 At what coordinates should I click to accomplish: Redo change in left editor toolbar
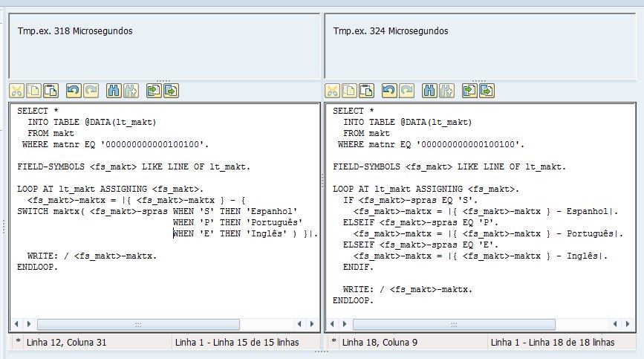pos(91,91)
